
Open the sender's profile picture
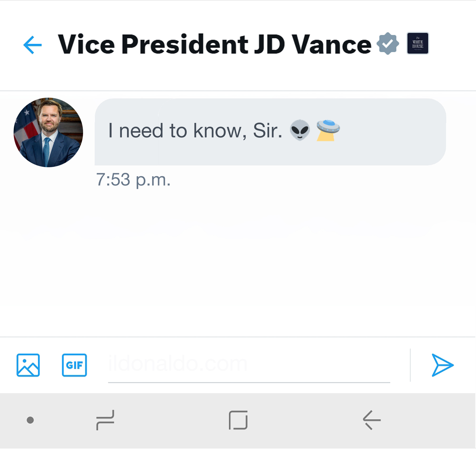(x=48, y=132)
